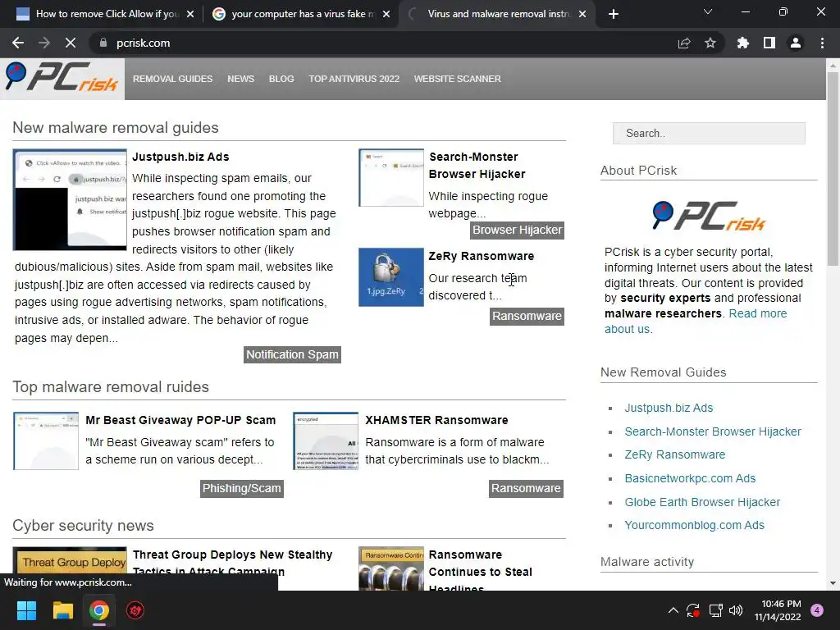
Task: Click the lock icon beside pcrisk.com
Action: 103,43
